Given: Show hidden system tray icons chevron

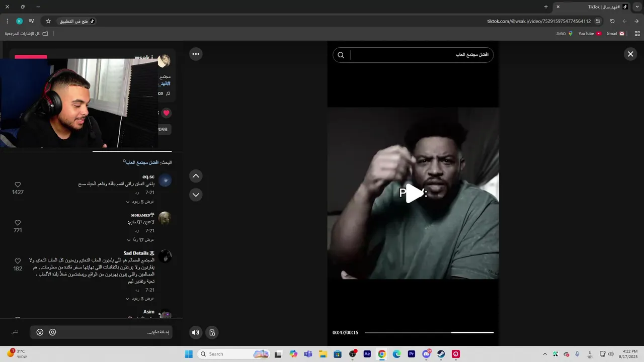Looking at the screenshot, I should [545, 354].
